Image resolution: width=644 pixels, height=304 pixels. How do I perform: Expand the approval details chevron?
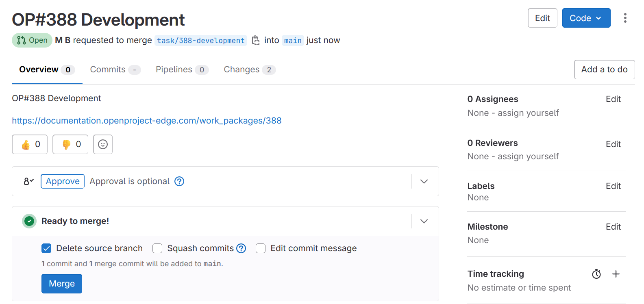pyautogui.click(x=424, y=181)
